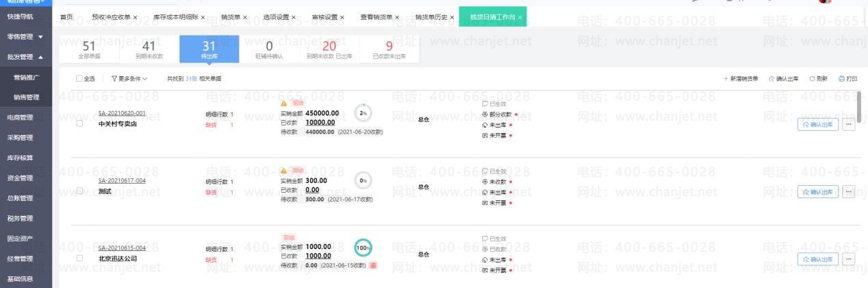Click the plus icon for 新增销货单
Viewport: 868px width, 288px height.
(726, 79)
